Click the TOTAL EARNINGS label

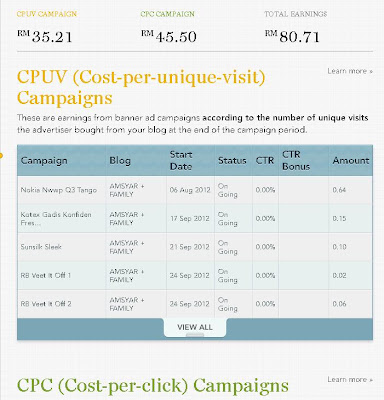tap(296, 14)
